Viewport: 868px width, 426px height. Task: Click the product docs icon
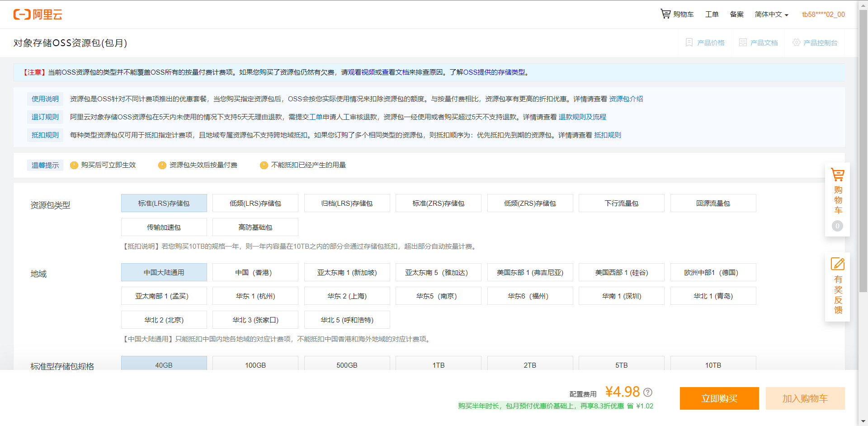742,43
